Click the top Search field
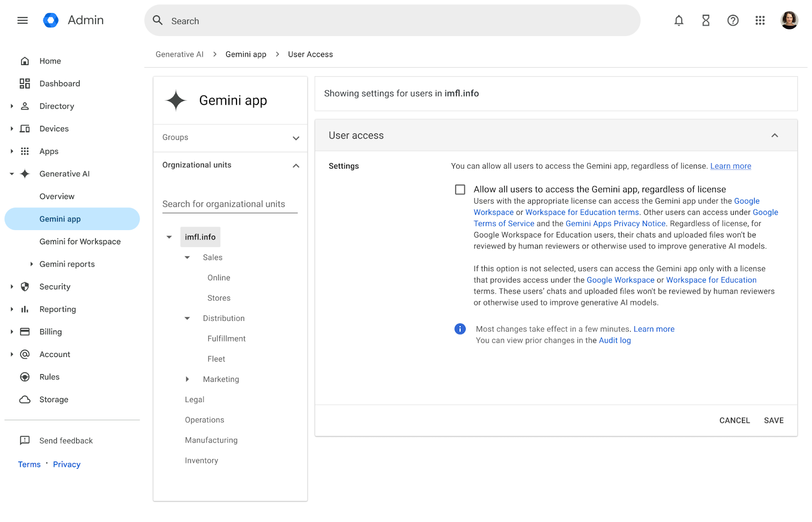Viewport: 812px width, 522px height. pos(392,20)
